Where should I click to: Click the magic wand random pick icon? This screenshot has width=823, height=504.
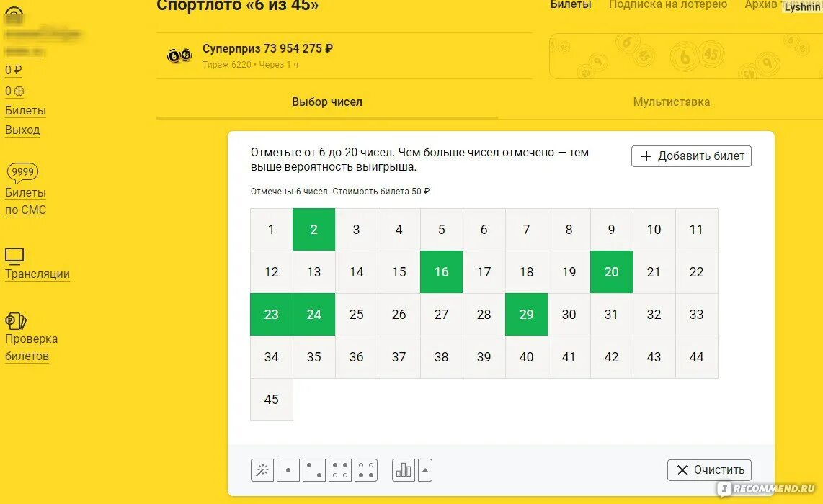click(x=262, y=470)
